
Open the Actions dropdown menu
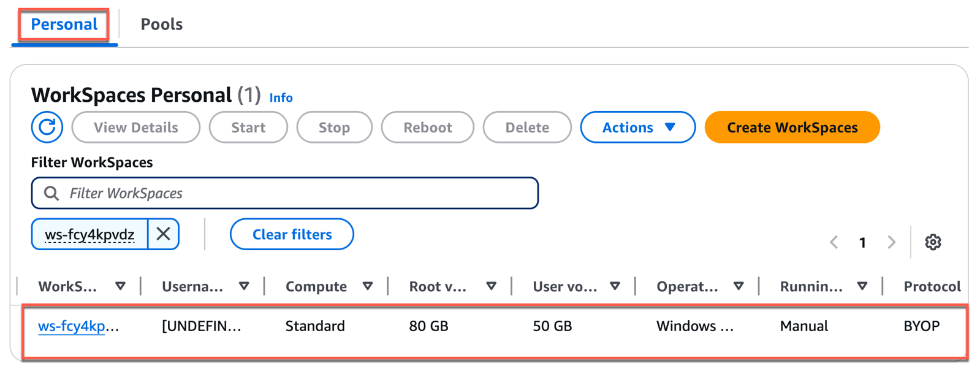(x=637, y=127)
